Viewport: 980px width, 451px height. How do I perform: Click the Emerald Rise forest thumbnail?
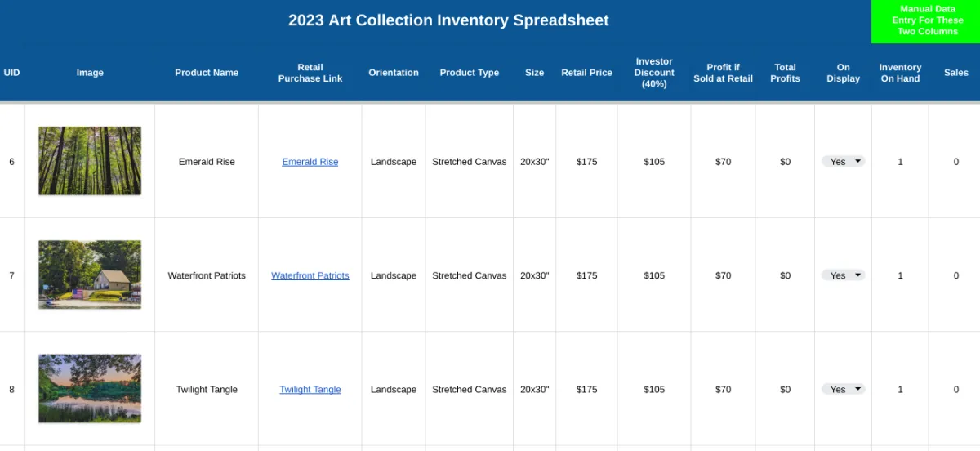click(x=90, y=161)
